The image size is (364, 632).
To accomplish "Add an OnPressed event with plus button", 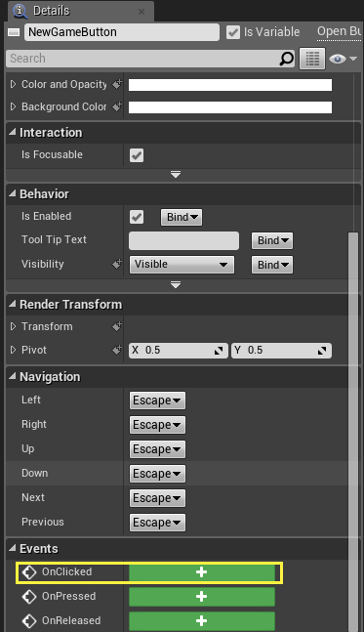I will click(x=202, y=597).
